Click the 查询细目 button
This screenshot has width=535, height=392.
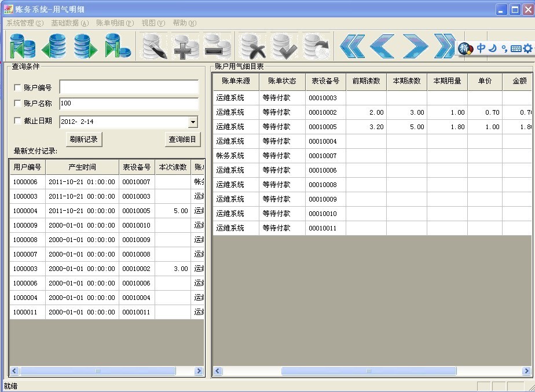pos(182,140)
